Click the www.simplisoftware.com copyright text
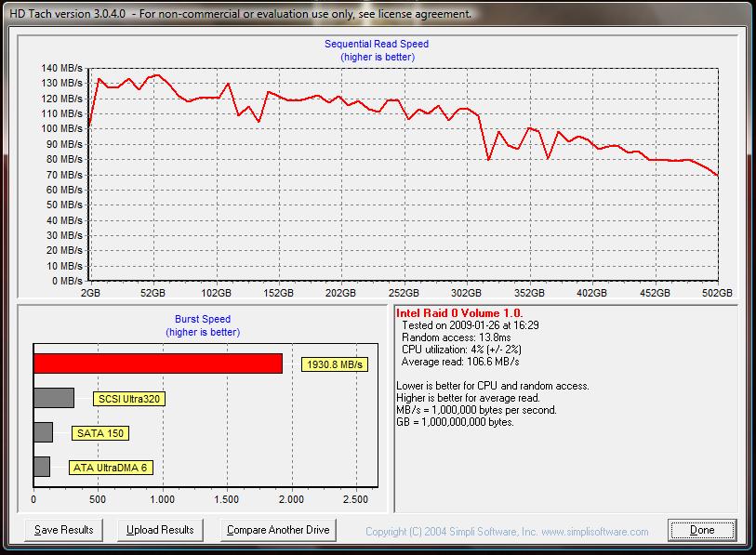The height and width of the screenshot is (555, 756). click(507, 532)
